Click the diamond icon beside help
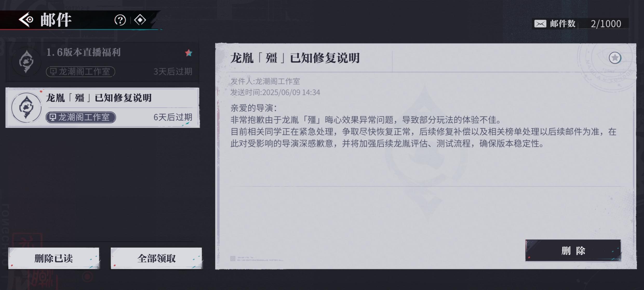The width and height of the screenshot is (644, 290). 140,20
